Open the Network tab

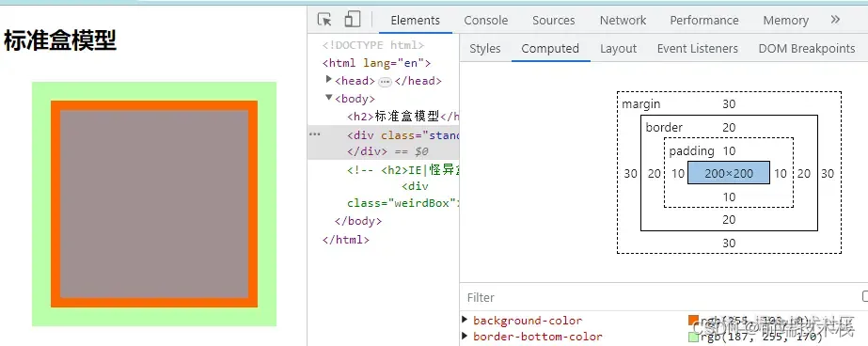pyautogui.click(x=623, y=21)
